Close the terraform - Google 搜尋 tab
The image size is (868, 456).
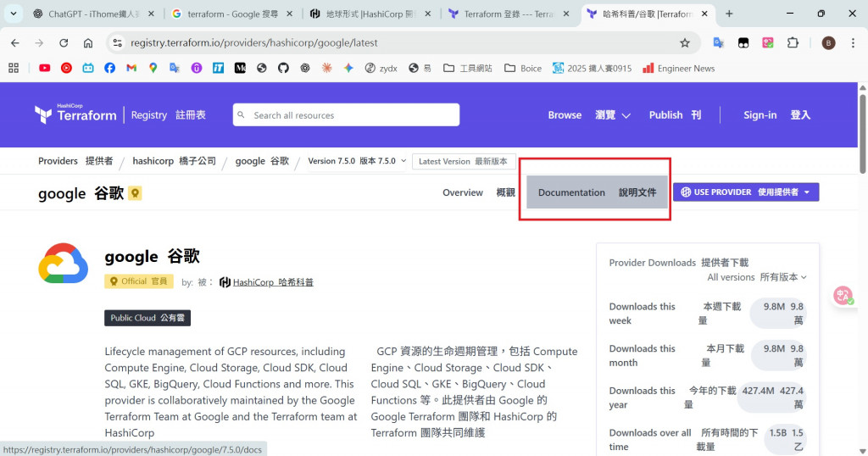[x=289, y=14]
